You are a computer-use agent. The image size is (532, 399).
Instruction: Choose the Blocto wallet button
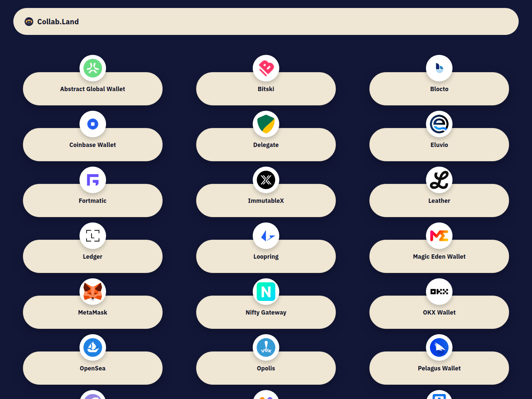439,89
